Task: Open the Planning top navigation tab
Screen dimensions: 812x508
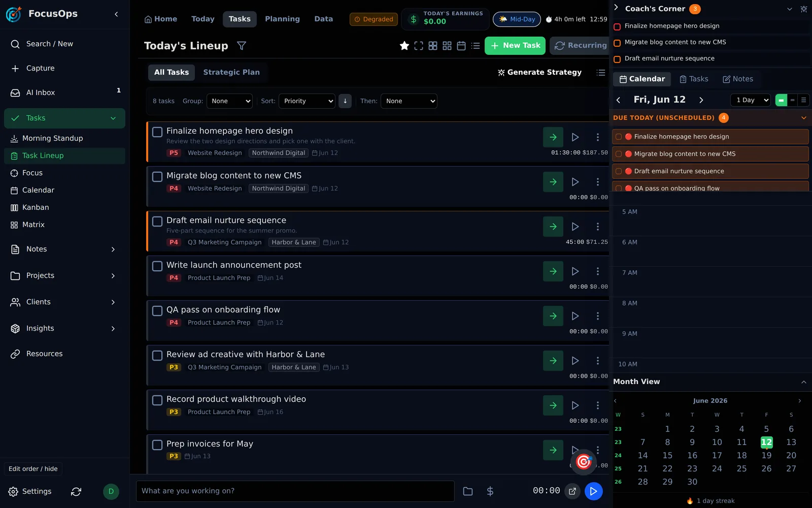Action: pyautogui.click(x=282, y=19)
